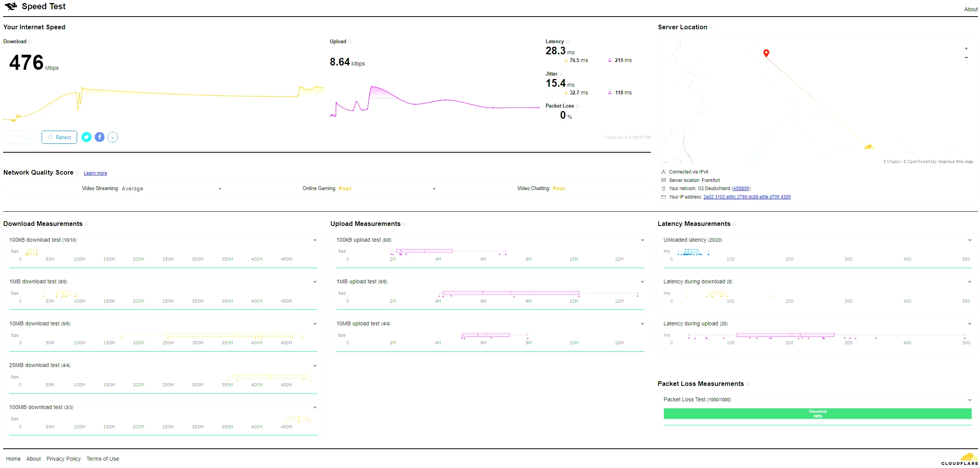Expand the Packet Loss Test section
The width and height of the screenshot is (980, 468).
pos(969,400)
